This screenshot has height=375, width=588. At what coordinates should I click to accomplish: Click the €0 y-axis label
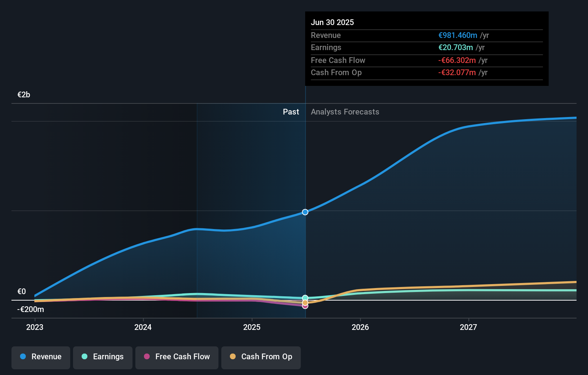21,292
